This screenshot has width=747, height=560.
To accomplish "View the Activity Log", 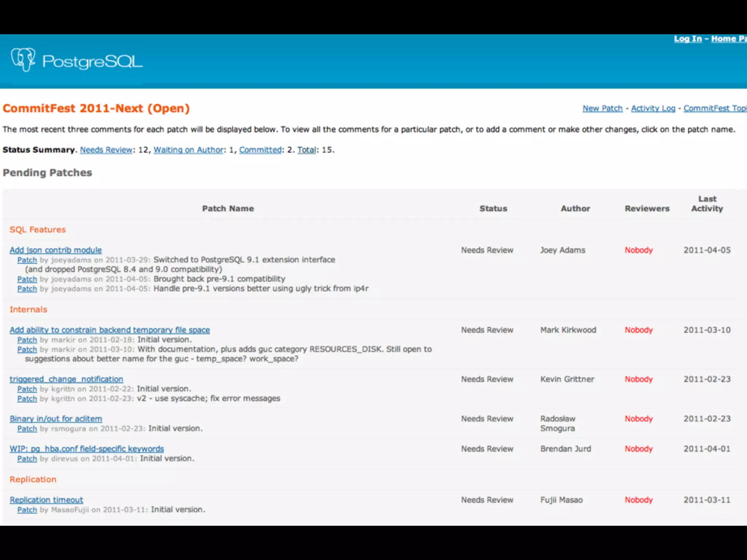I will [653, 108].
